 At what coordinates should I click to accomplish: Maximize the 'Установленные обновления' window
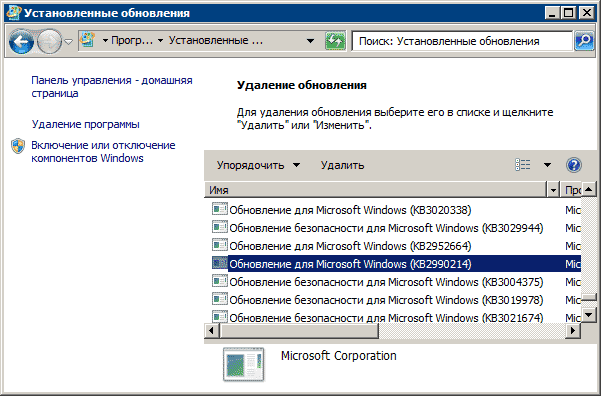[569, 13]
